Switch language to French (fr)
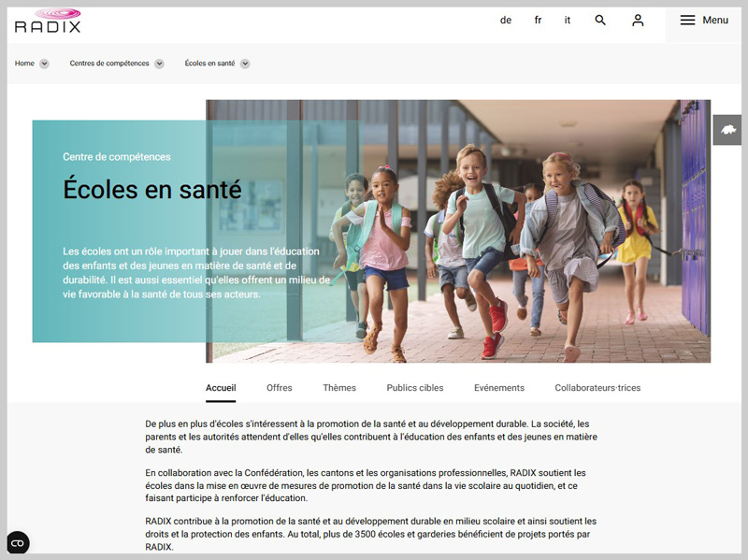 (538, 21)
